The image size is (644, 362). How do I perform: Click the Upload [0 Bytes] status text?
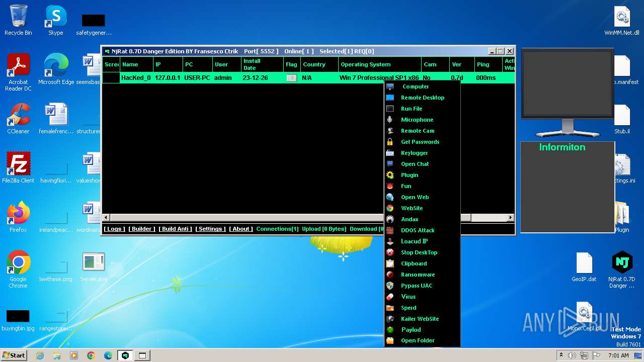(324, 229)
